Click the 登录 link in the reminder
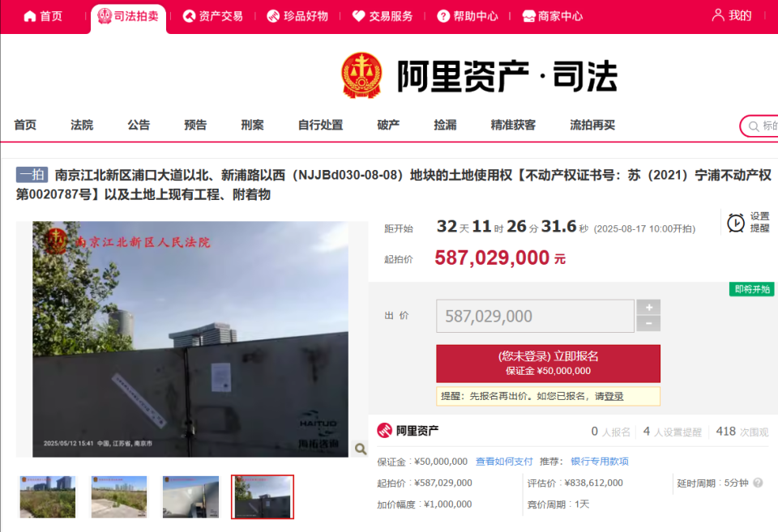The width and height of the screenshot is (778, 532). 613,396
